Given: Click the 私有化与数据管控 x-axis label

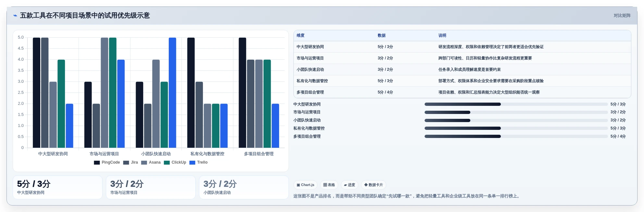Looking at the screenshot, I should (x=207, y=154).
